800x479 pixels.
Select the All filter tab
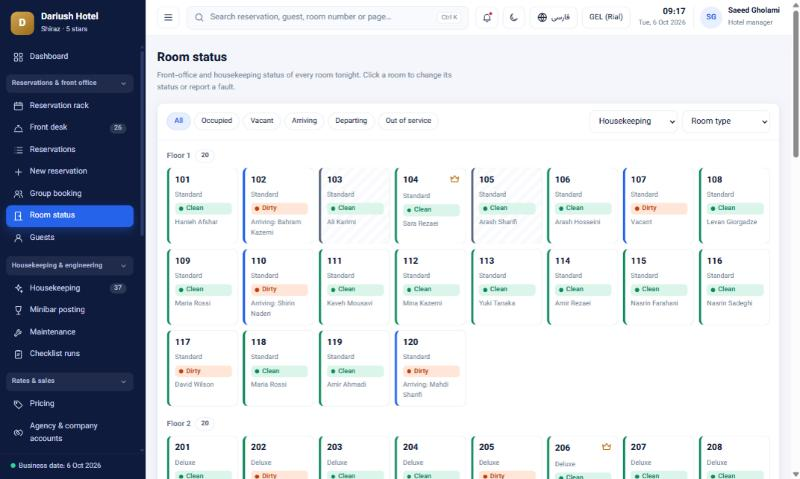click(x=179, y=121)
